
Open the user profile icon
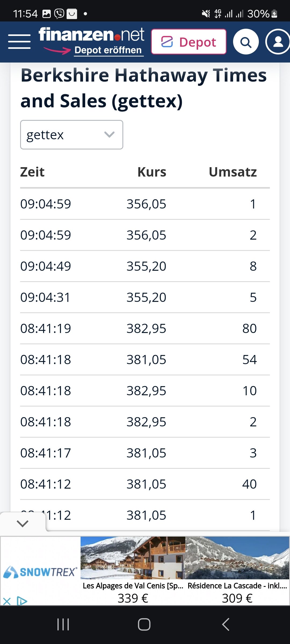point(278,42)
